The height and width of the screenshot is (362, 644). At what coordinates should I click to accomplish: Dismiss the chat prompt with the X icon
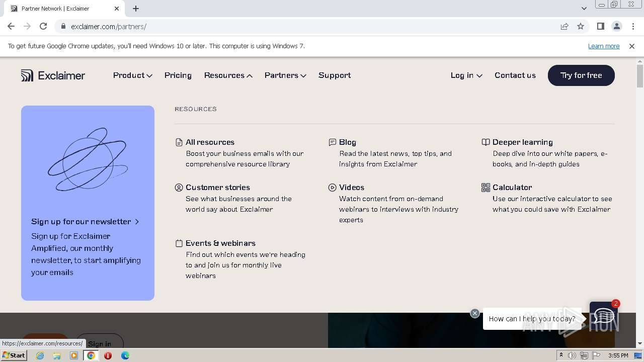tap(474, 313)
